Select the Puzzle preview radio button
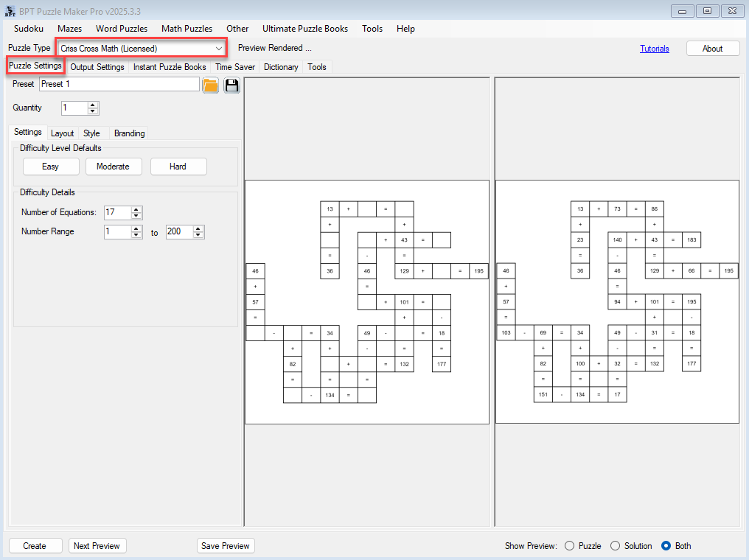 tap(569, 546)
